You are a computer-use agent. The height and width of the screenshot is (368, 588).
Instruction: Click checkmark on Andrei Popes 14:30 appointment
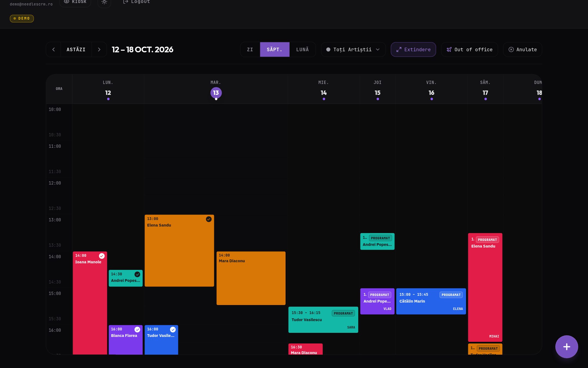click(137, 274)
